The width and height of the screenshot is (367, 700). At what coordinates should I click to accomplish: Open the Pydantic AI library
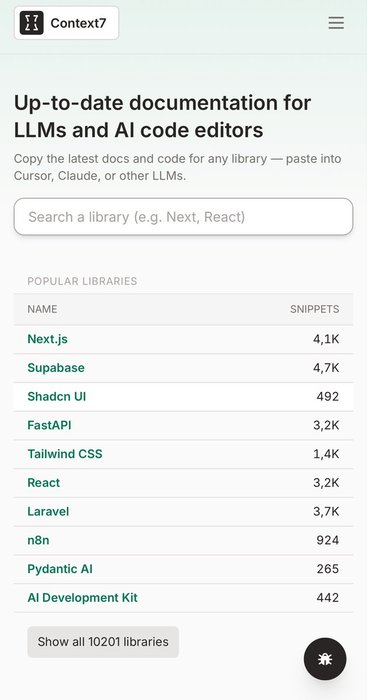[x=60, y=569]
